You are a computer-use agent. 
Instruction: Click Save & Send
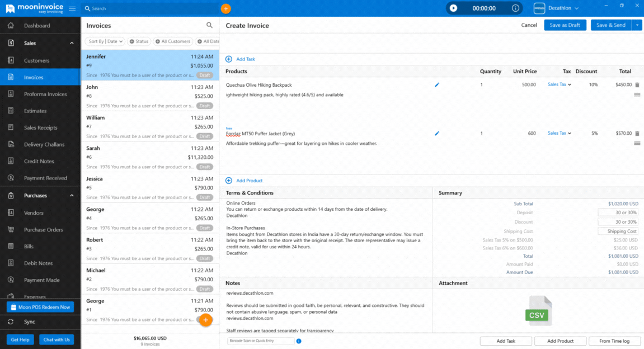pyautogui.click(x=611, y=25)
